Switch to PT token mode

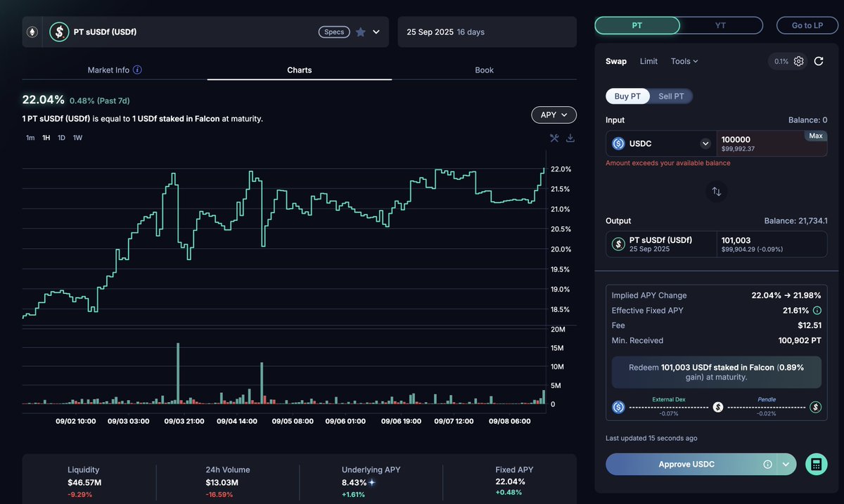[x=637, y=25]
